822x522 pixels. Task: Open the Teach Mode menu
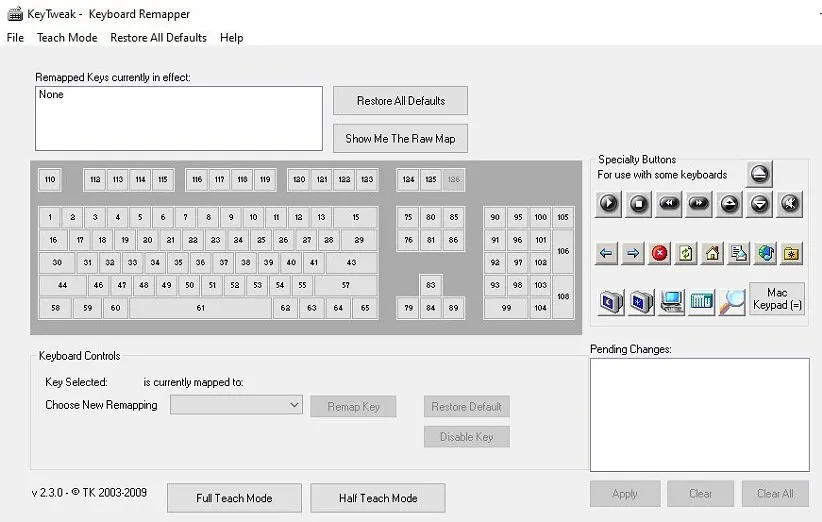tap(67, 38)
